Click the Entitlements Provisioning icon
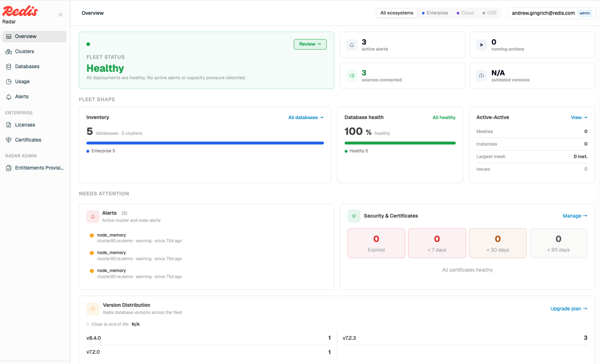The width and height of the screenshot is (600, 364). (x=9, y=168)
